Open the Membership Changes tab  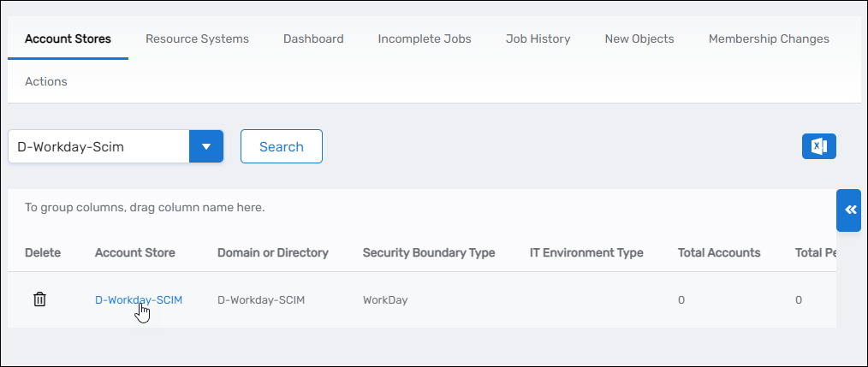point(769,38)
